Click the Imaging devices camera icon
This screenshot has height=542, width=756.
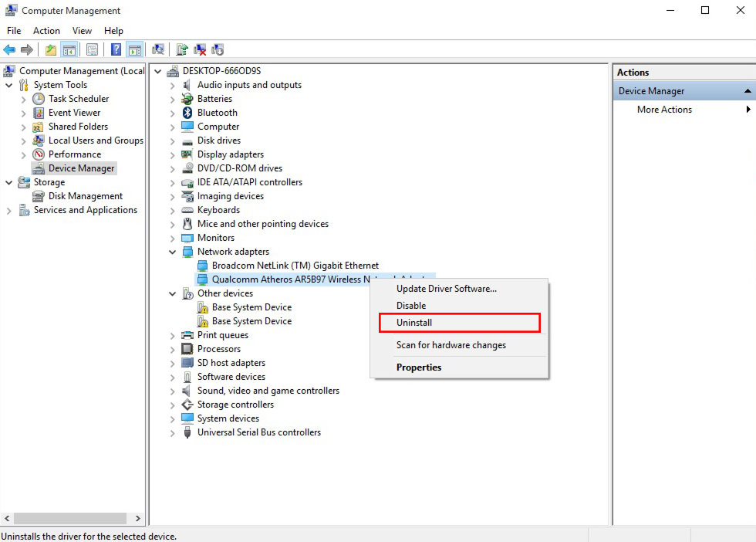(x=187, y=196)
